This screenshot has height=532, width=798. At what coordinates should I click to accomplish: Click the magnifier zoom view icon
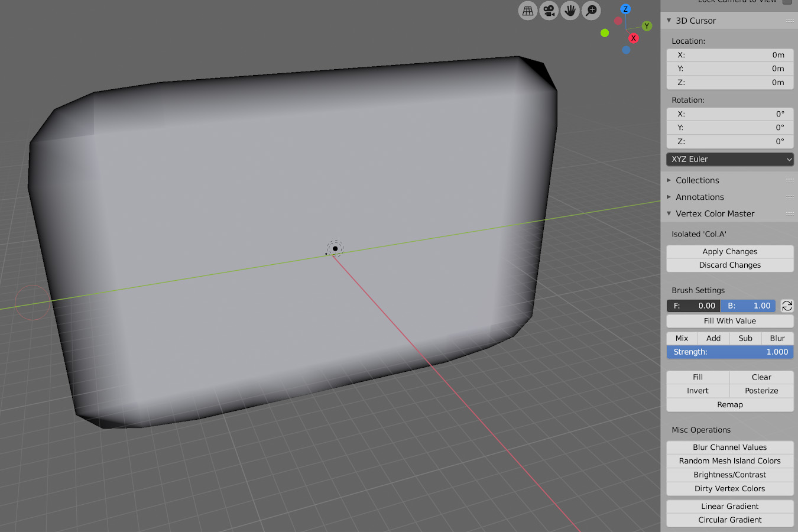[x=591, y=11]
